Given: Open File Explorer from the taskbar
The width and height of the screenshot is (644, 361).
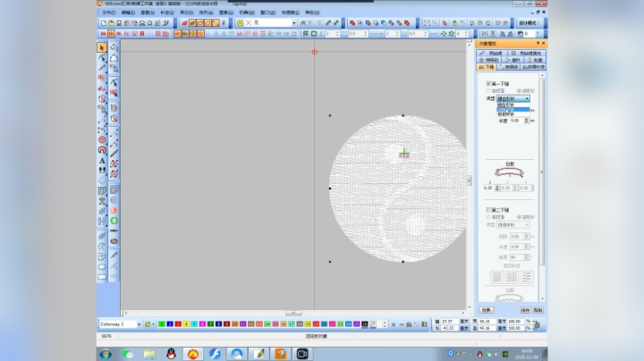Looking at the screenshot, I should (149, 354).
